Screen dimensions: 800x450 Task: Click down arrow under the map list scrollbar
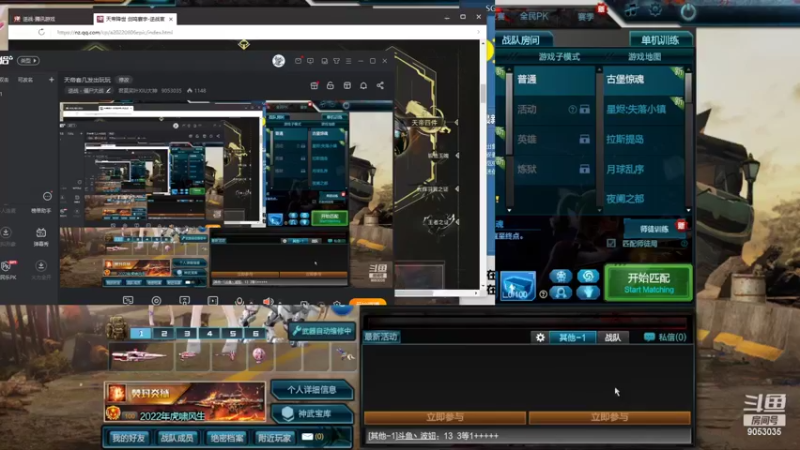(688, 210)
